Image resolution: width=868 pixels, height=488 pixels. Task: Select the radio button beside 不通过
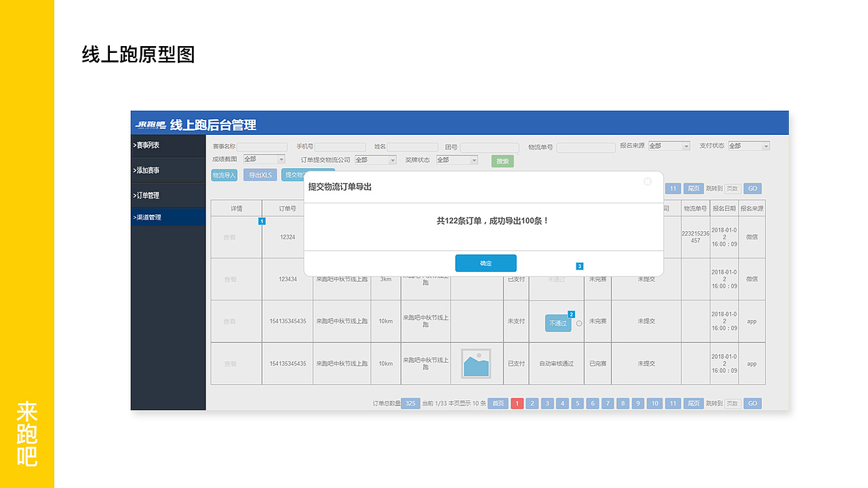[578, 324]
